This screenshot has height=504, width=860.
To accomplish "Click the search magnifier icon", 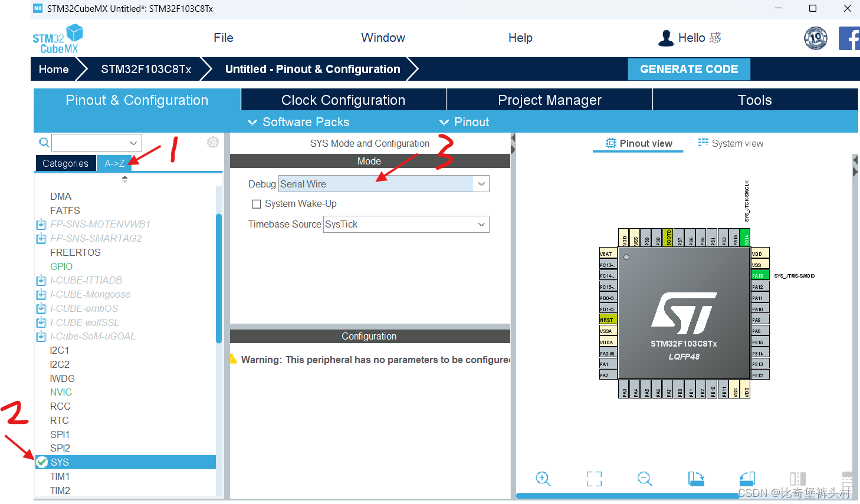I will 44,142.
